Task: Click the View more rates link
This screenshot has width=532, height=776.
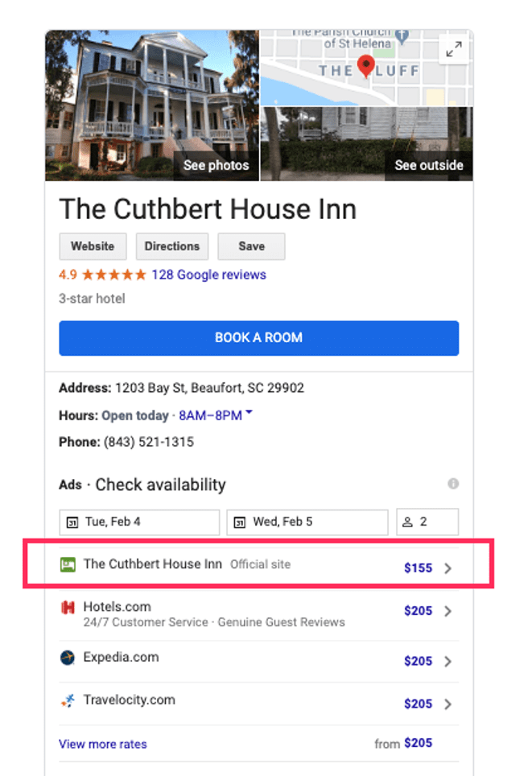Action: point(102,744)
